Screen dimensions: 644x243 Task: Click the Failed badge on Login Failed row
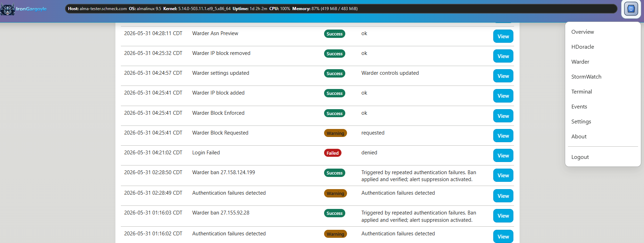[x=332, y=153]
